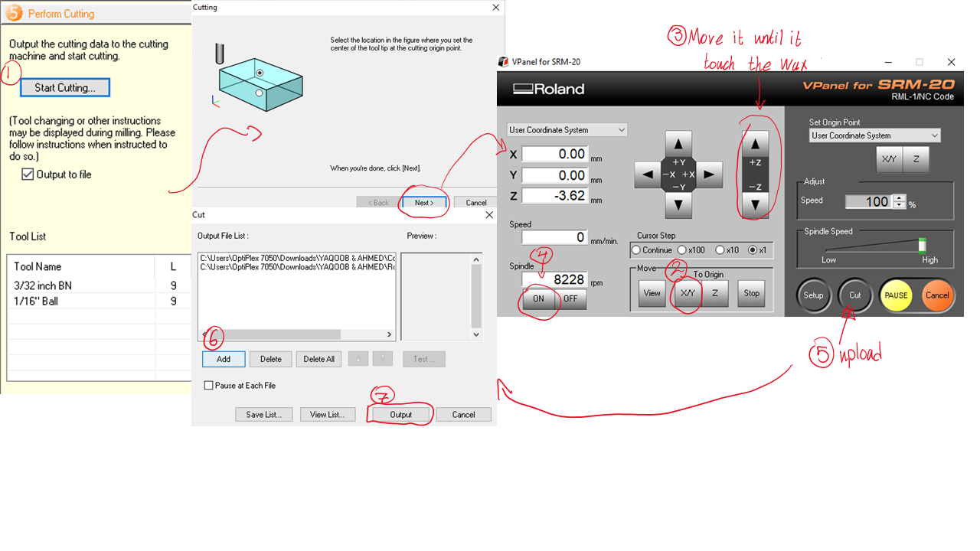The width and height of the screenshot is (980, 551).
Task: Select the second output file path in list
Action: [297, 267]
